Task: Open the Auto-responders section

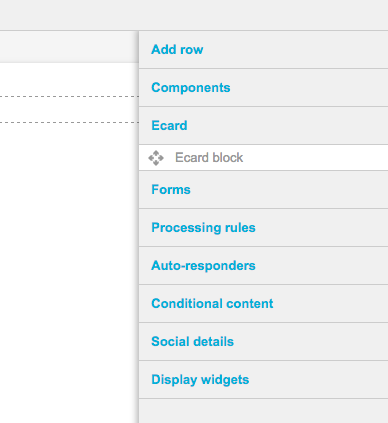Action: pos(263,266)
